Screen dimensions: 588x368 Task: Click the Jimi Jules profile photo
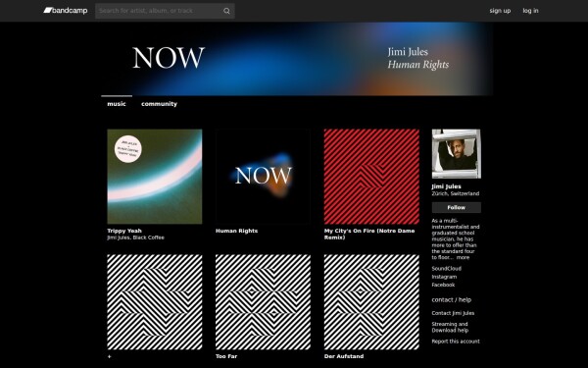coord(457,154)
